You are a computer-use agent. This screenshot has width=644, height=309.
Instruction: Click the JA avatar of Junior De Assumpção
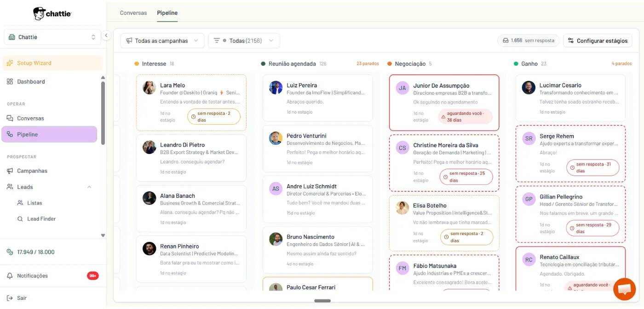pos(402,88)
